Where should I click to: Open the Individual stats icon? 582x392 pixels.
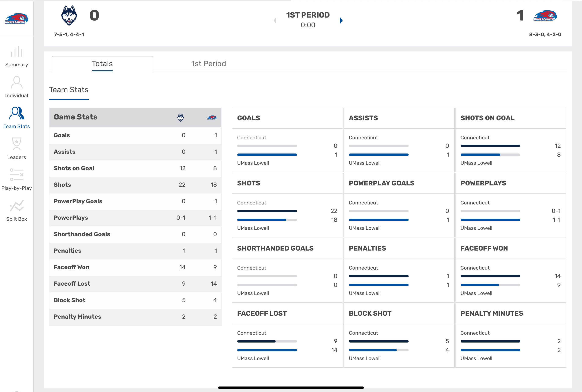[17, 82]
